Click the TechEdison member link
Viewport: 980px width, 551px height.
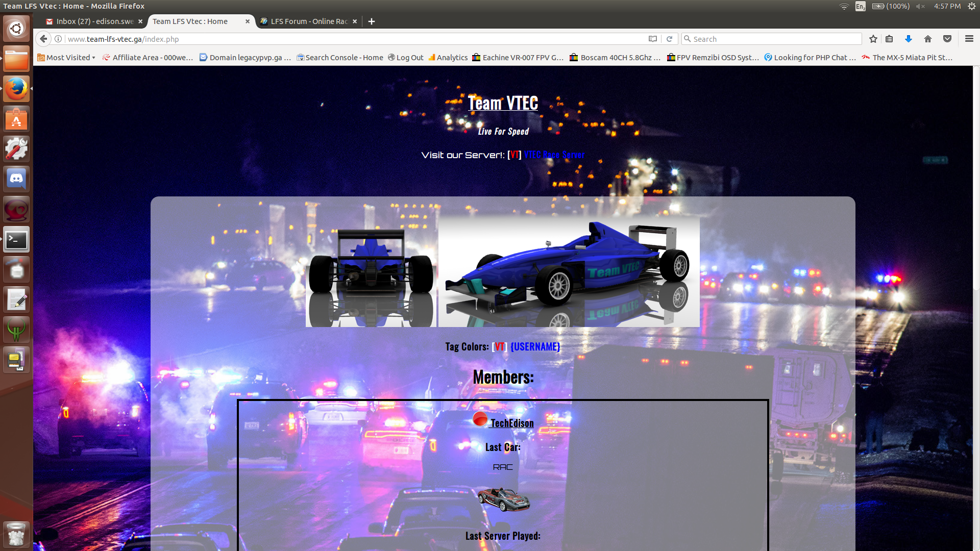[511, 423]
